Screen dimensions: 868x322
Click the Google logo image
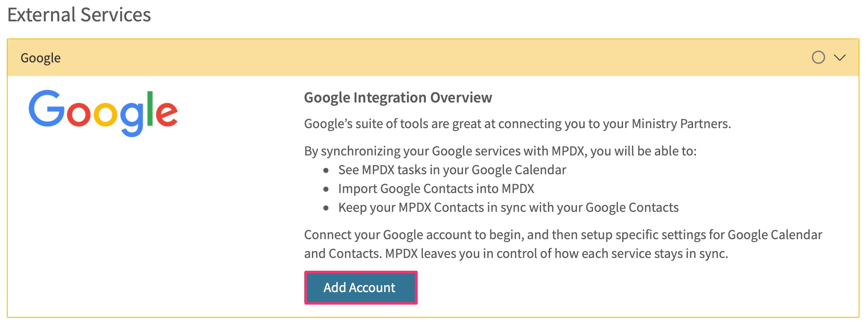tap(103, 113)
